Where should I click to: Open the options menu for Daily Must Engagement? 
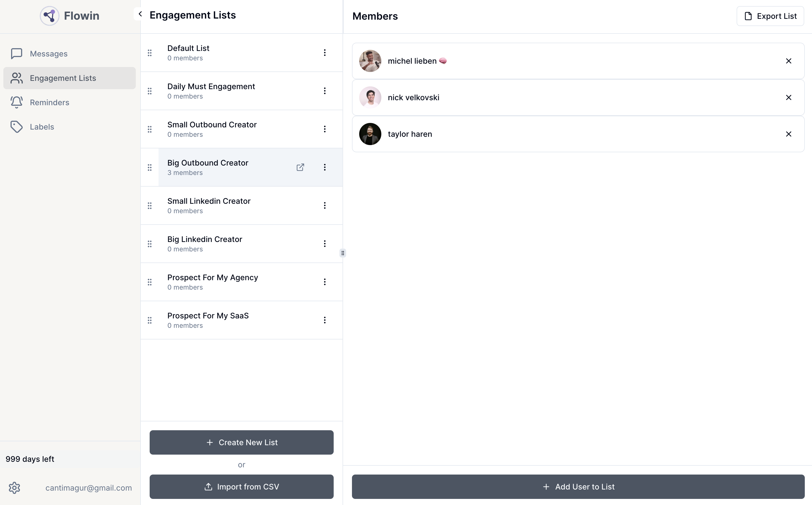tap(325, 91)
